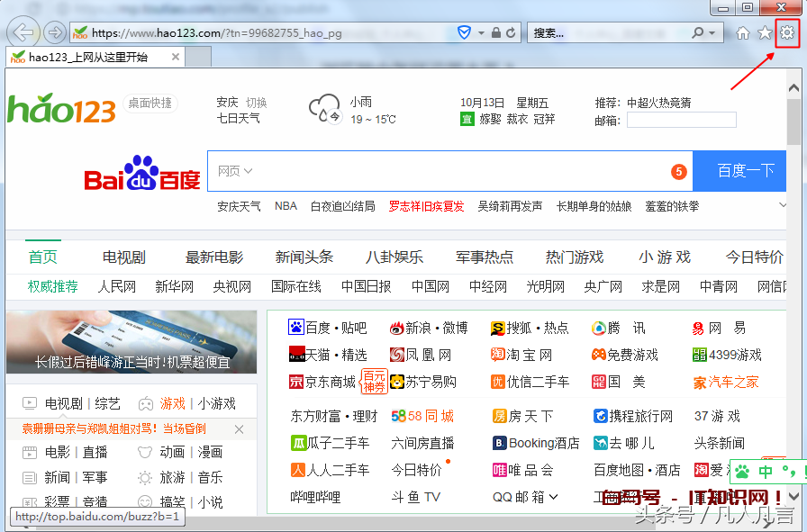Go to the browser Home icon
The height and width of the screenshot is (532, 807).
coord(743,33)
